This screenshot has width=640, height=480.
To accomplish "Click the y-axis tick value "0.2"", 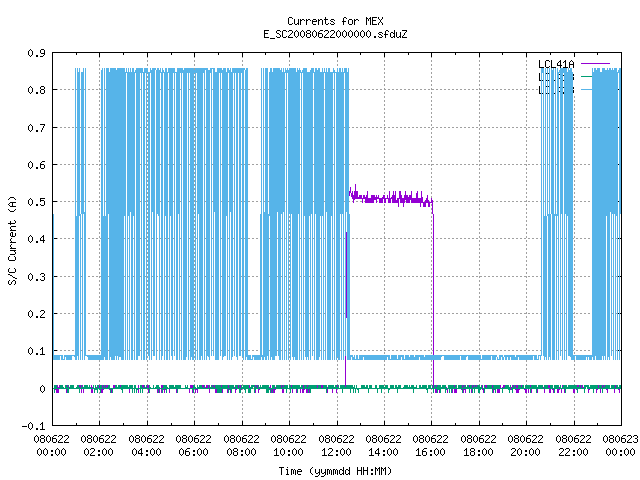I will pyautogui.click(x=36, y=314).
